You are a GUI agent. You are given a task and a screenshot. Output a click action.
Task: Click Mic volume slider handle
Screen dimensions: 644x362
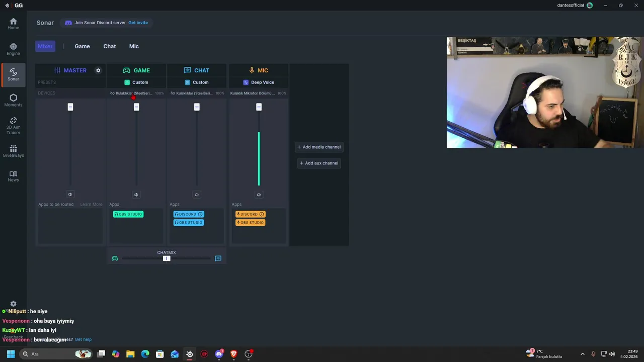point(259,107)
